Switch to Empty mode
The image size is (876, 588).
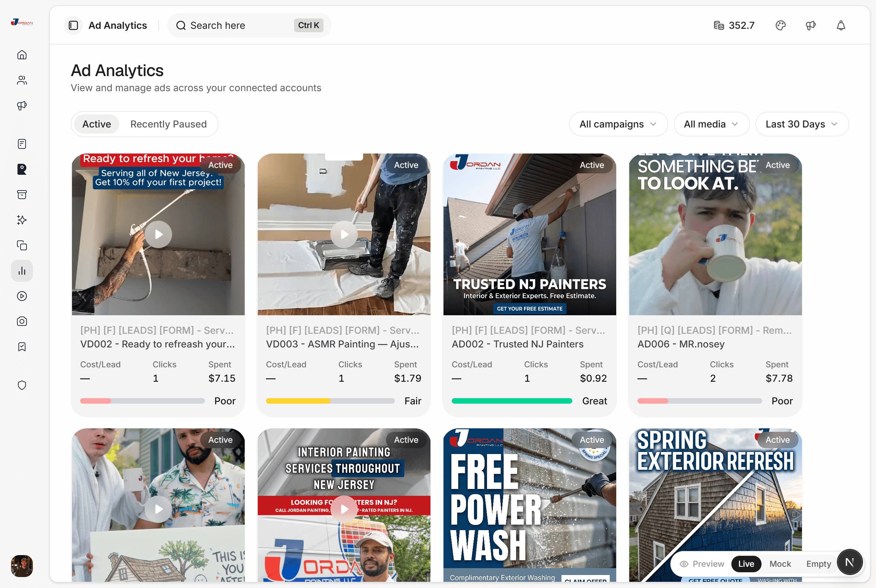click(x=819, y=564)
